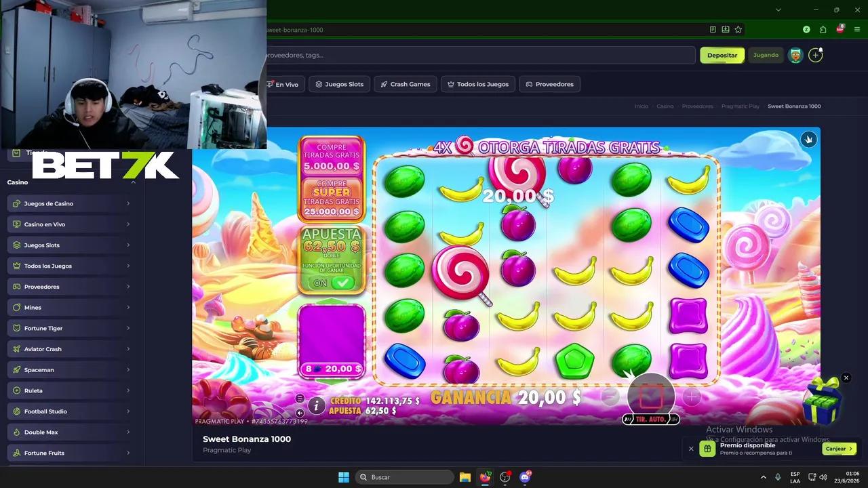Bookmark the page with the star icon
Viewport: 868px width, 488px height.
(x=738, y=30)
